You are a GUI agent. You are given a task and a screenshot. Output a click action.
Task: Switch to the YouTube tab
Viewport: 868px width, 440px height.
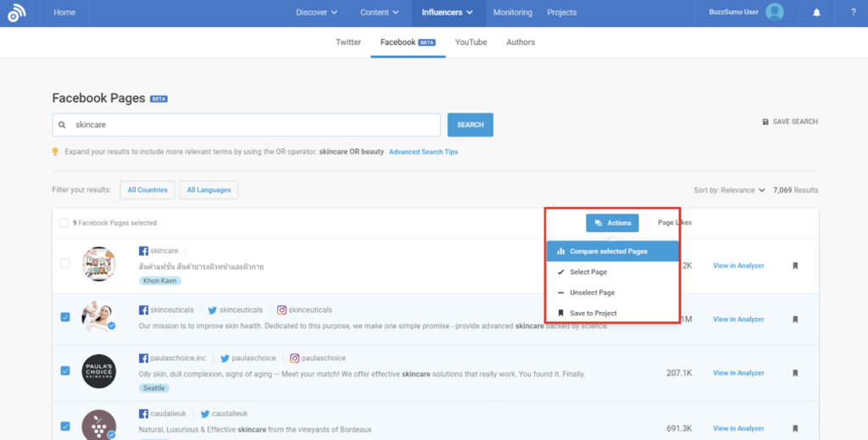470,42
